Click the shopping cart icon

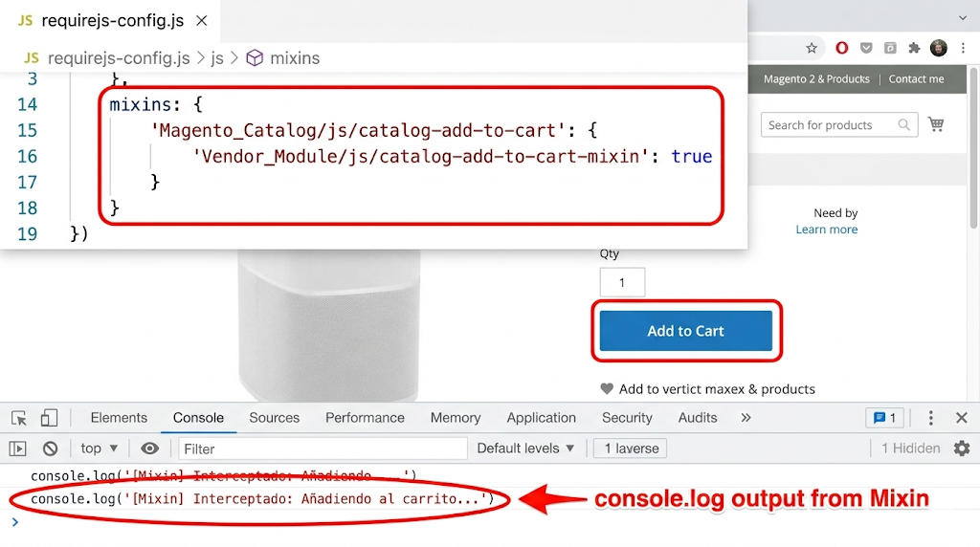click(x=936, y=124)
